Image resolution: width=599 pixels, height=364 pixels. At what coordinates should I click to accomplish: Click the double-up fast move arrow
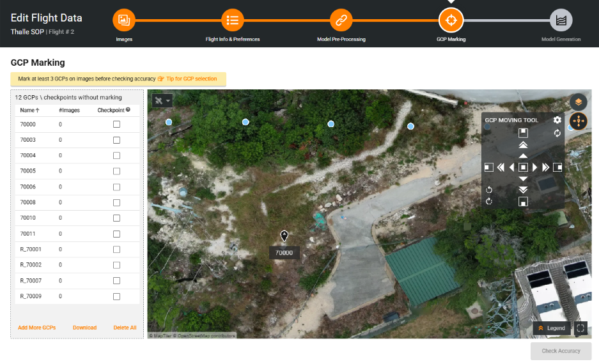(x=523, y=146)
